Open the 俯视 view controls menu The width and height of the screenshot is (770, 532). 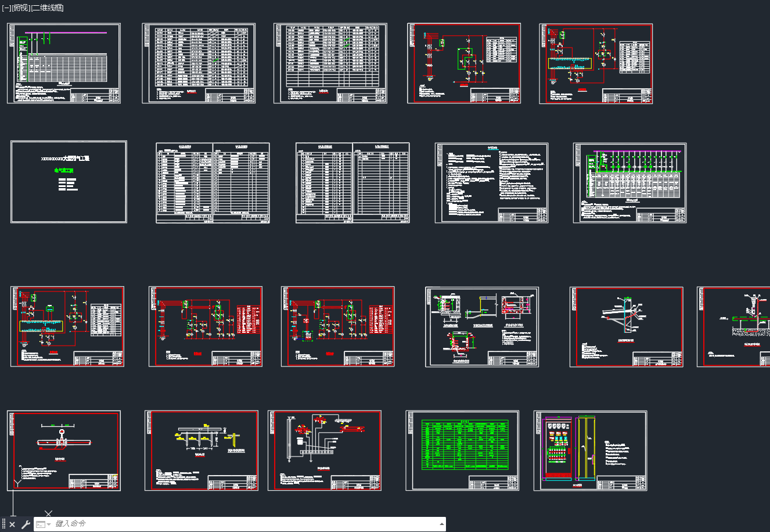coord(21,8)
